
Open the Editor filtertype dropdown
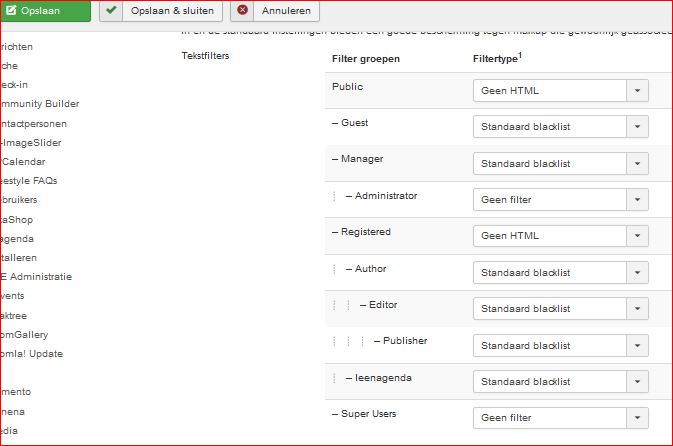(561, 309)
